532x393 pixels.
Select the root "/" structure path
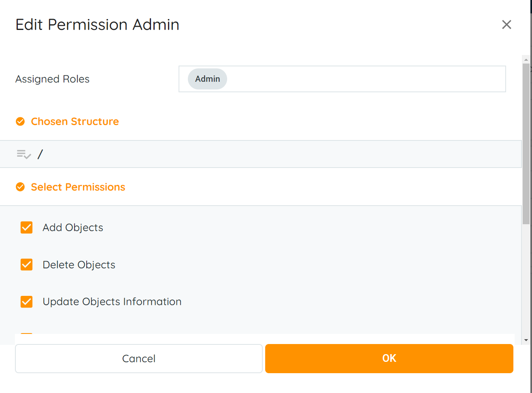(40, 154)
